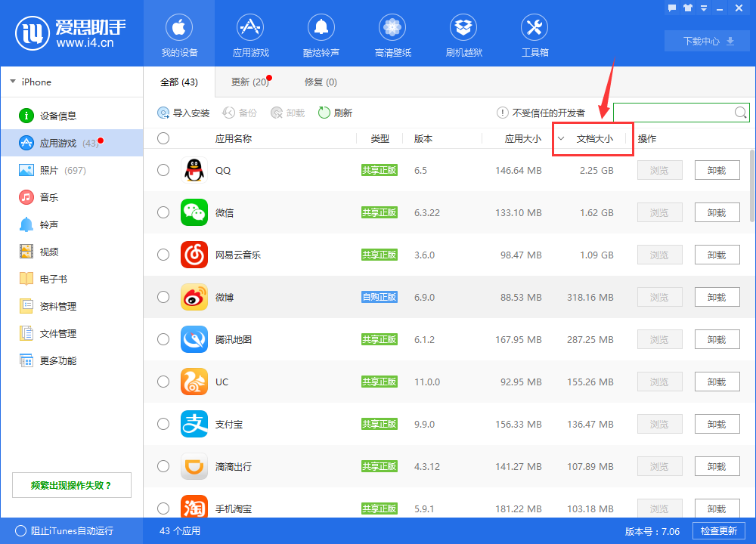Click the search magnifier icon

741,113
